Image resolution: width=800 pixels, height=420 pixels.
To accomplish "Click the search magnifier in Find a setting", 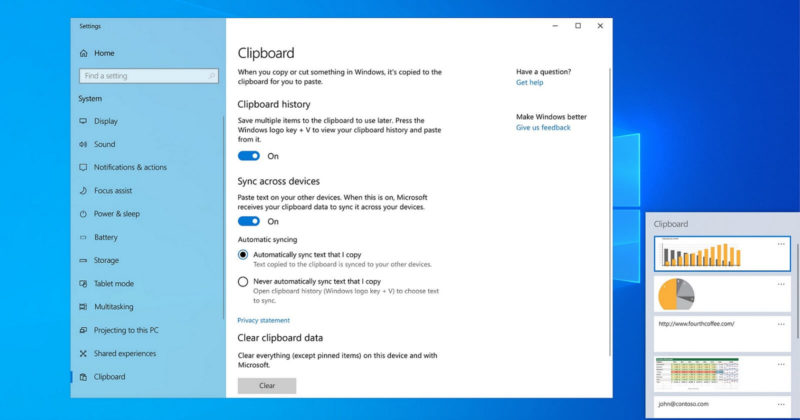I will (x=212, y=76).
